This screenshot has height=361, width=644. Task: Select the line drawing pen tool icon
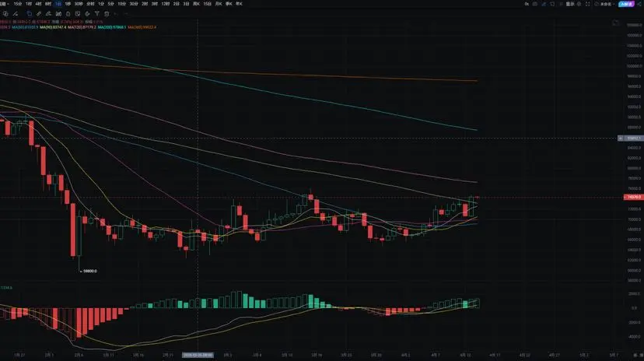48,13
